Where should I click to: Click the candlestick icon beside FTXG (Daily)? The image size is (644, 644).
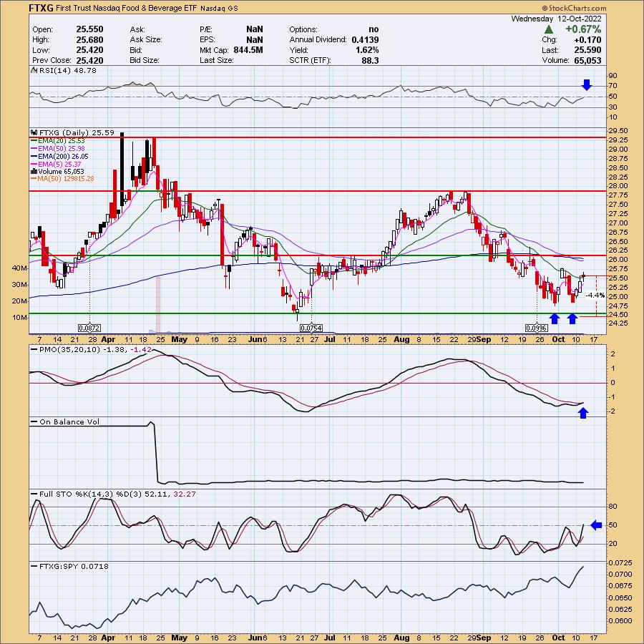(x=34, y=132)
